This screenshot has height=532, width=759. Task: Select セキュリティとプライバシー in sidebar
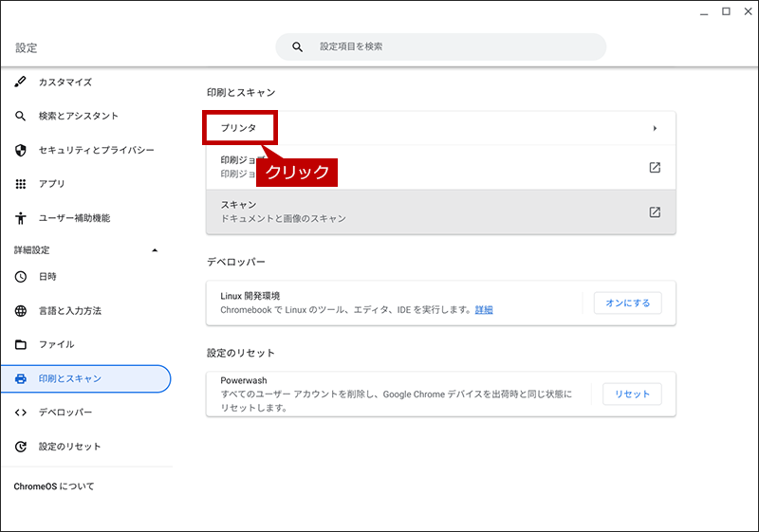tap(97, 151)
